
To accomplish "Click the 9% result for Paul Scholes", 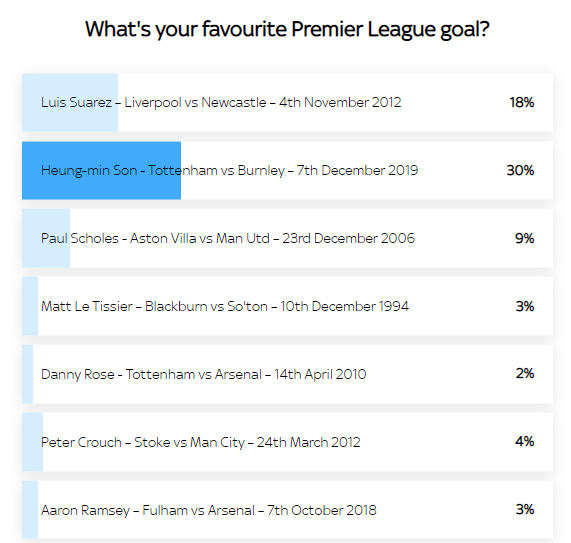I will [x=524, y=238].
